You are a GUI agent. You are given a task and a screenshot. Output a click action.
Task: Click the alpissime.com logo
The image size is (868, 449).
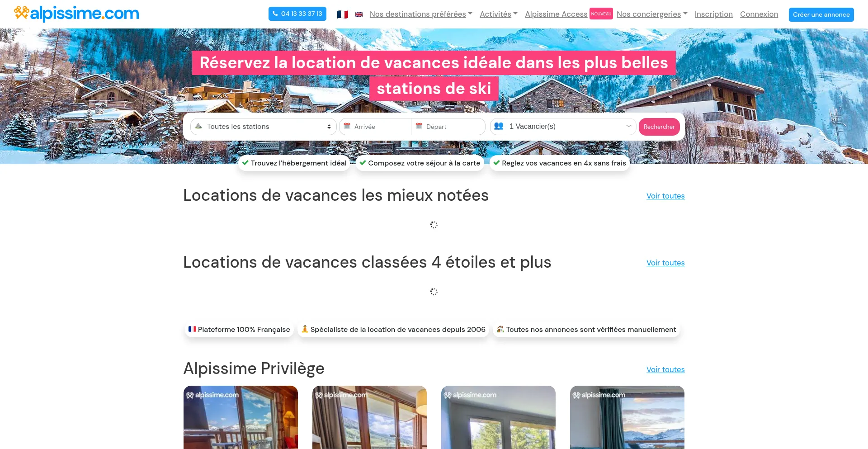click(x=76, y=14)
